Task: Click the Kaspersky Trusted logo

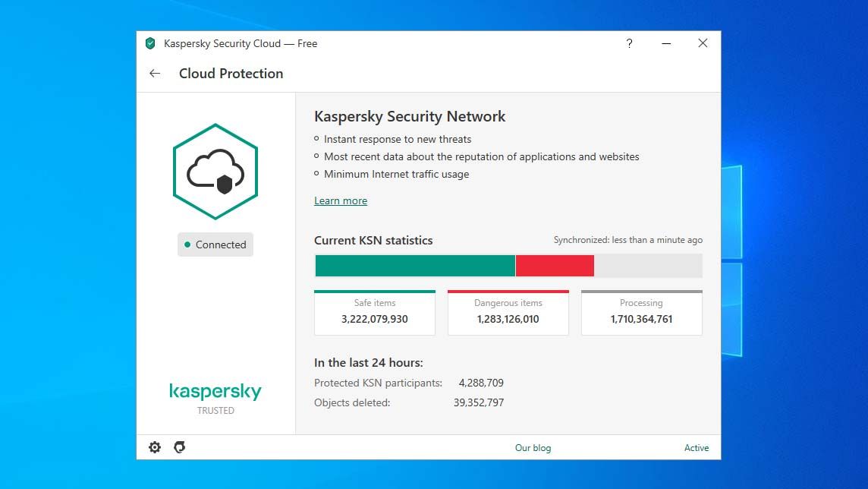Action: [215, 398]
